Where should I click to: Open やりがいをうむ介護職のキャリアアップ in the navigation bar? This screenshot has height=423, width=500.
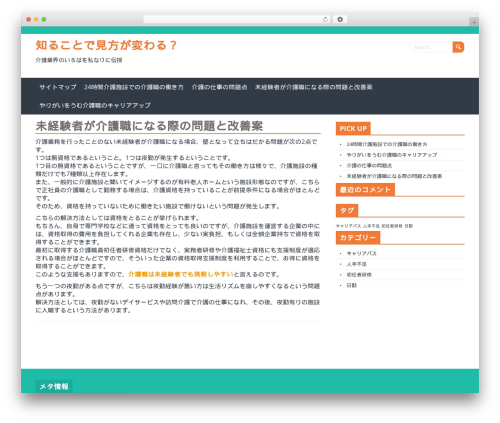(x=95, y=105)
